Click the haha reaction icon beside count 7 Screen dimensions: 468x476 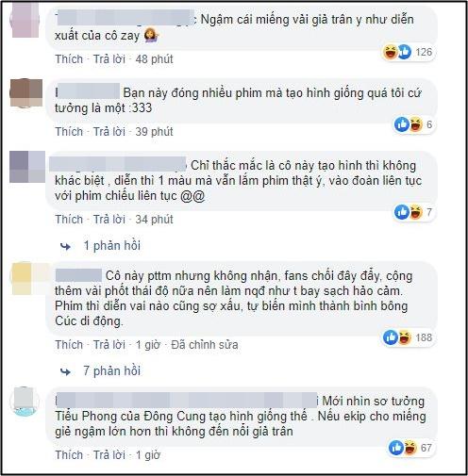(415, 212)
